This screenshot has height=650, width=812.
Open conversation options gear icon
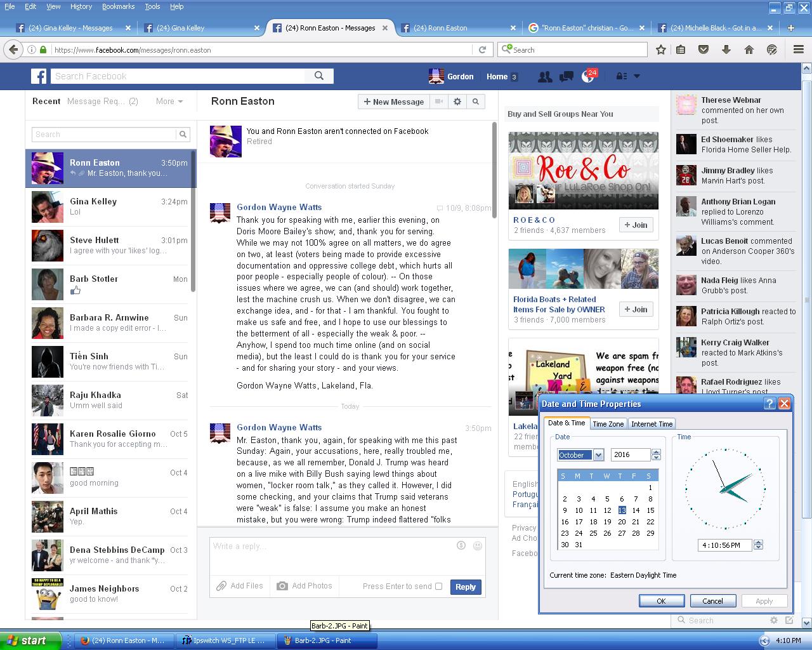(x=457, y=102)
